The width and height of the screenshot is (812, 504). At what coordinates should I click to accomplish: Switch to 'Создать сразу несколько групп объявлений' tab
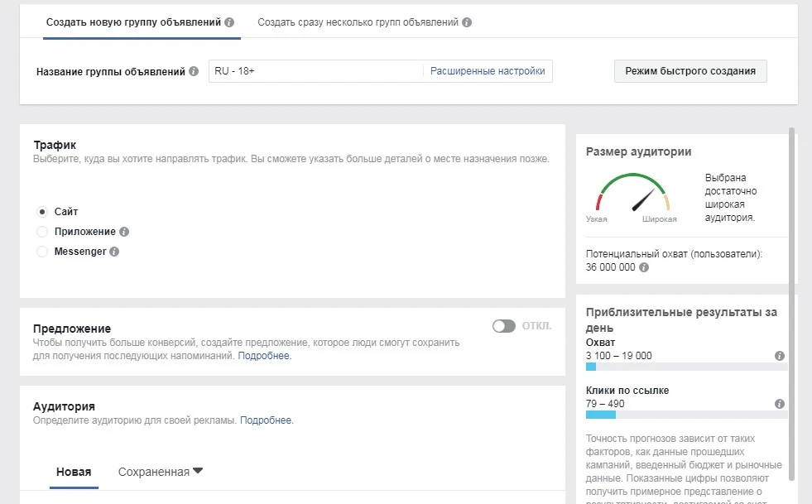pyautogui.click(x=358, y=22)
